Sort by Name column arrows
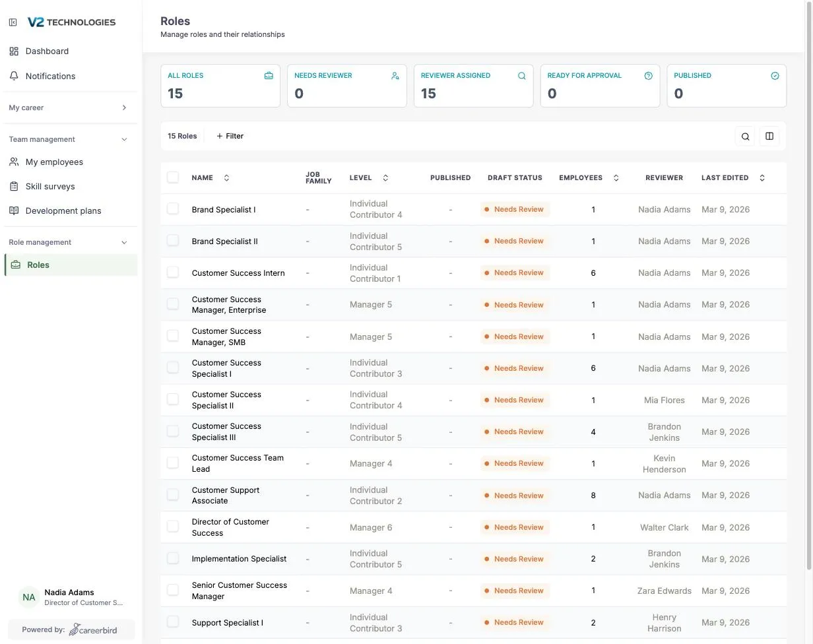Image resolution: width=813 pixels, height=644 pixels. tap(227, 177)
